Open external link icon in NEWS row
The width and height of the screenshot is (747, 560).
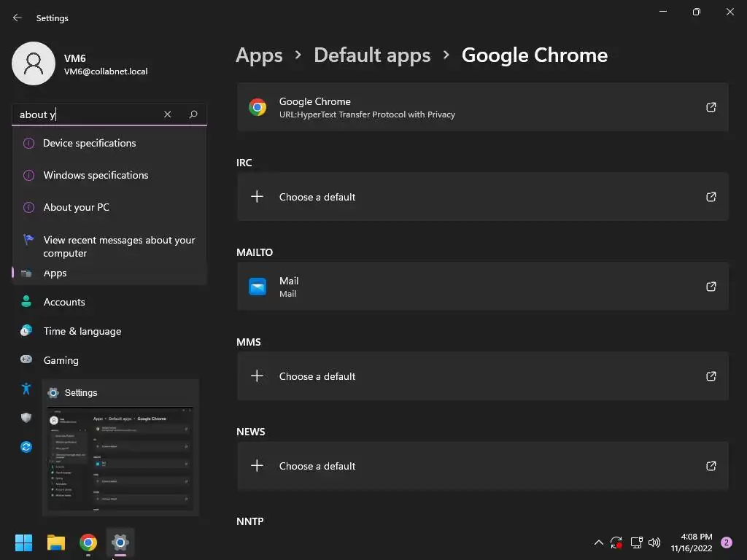pos(711,466)
